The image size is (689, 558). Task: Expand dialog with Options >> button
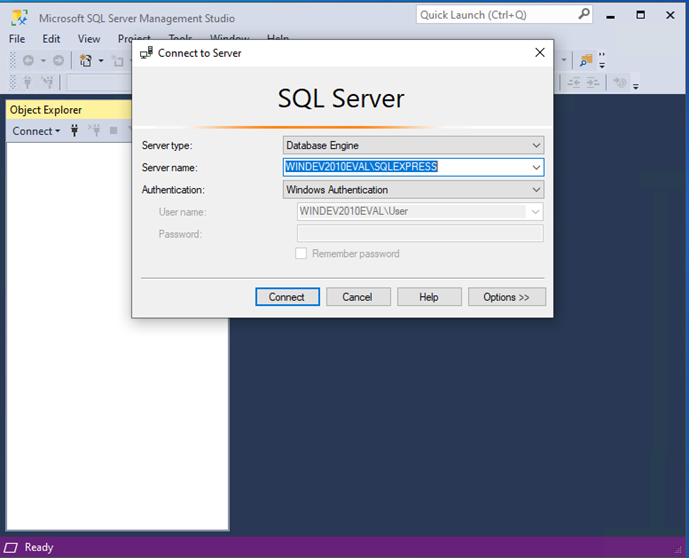click(507, 297)
